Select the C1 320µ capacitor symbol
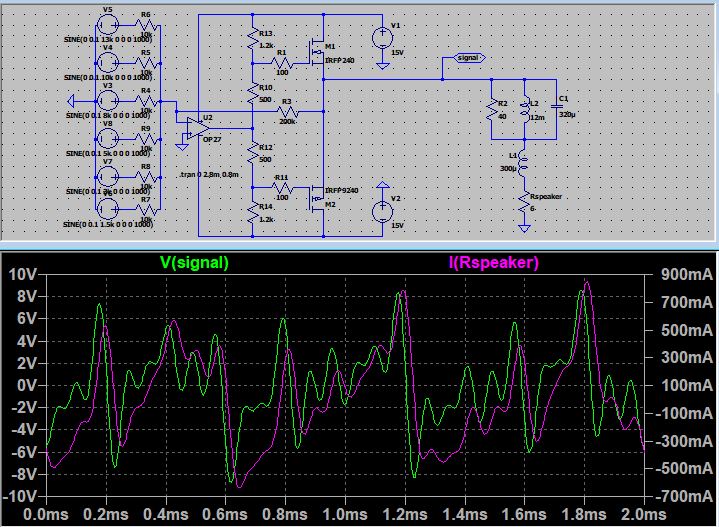This screenshot has width=719, height=527. point(557,106)
